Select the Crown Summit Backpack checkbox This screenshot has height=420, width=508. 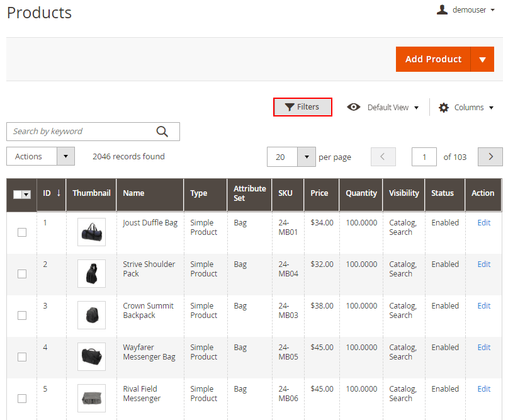(22, 315)
